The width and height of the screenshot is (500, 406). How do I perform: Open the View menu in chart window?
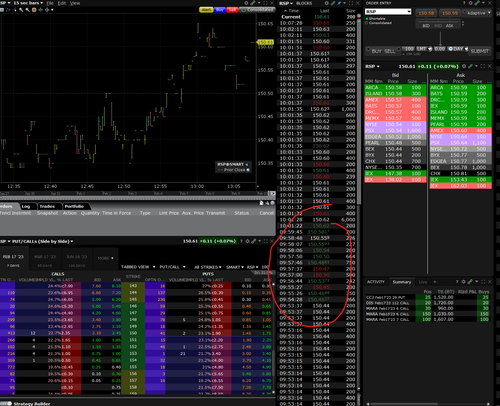pyautogui.click(x=75, y=3)
